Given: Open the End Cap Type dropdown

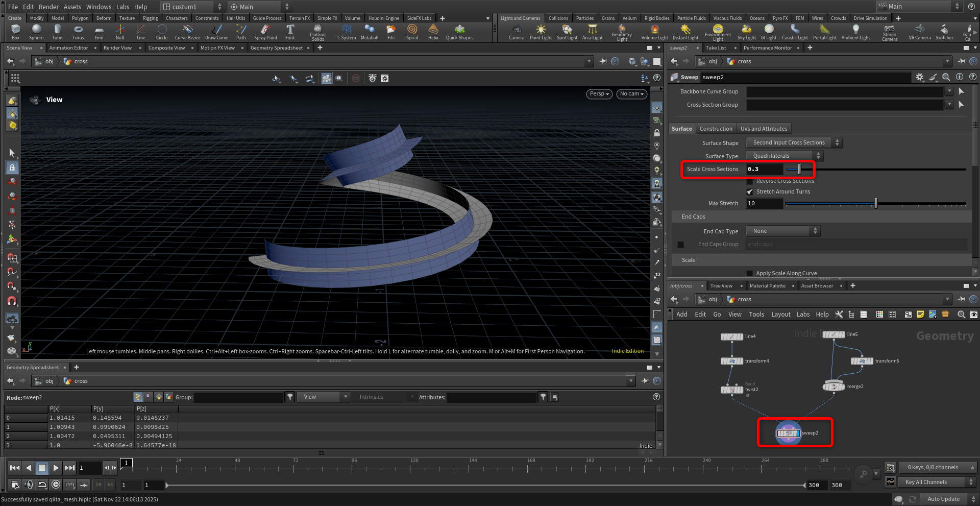Looking at the screenshot, I should pos(782,231).
